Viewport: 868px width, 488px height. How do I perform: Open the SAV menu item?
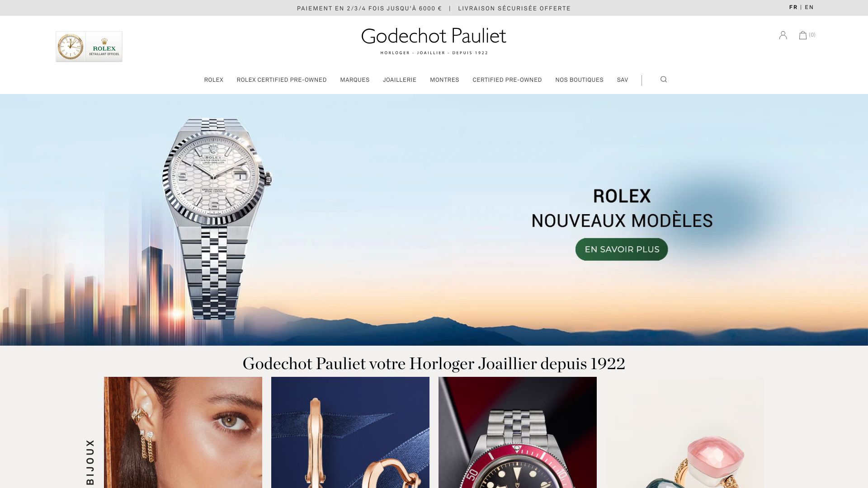[623, 80]
